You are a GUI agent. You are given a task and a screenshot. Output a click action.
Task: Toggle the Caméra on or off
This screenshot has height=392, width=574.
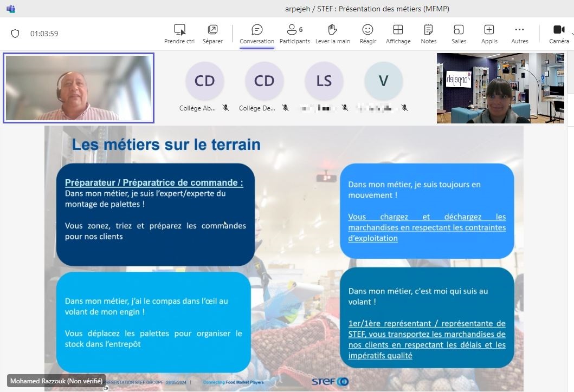pyautogui.click(x=558, y=30)
